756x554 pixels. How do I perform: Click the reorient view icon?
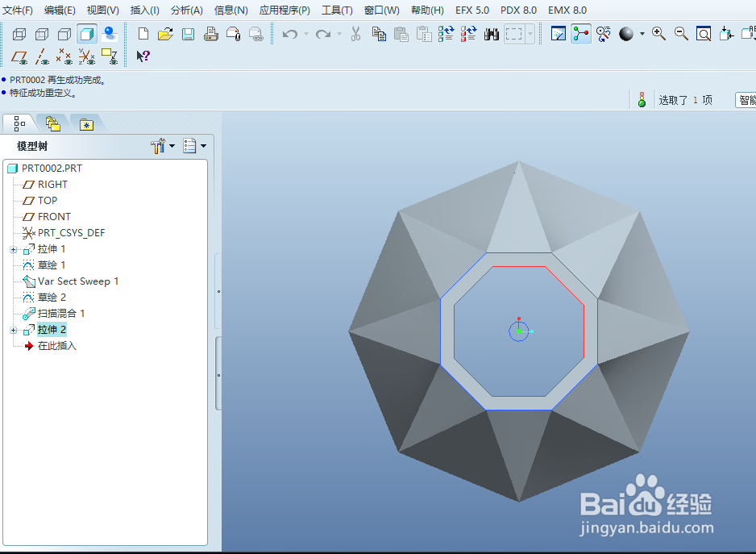point(726,34)
